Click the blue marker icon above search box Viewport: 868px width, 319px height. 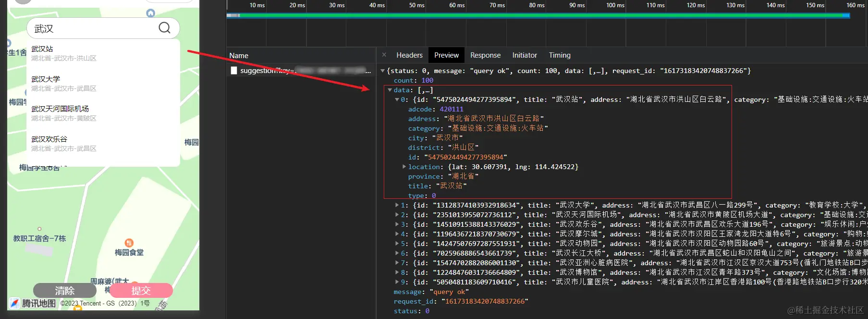[x=150, y=13]
